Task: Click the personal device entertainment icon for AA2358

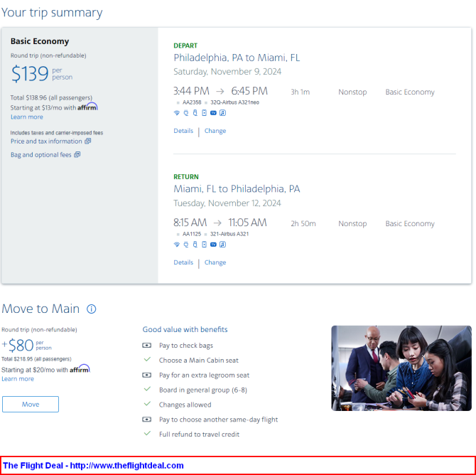Action: tap(205, 113)
